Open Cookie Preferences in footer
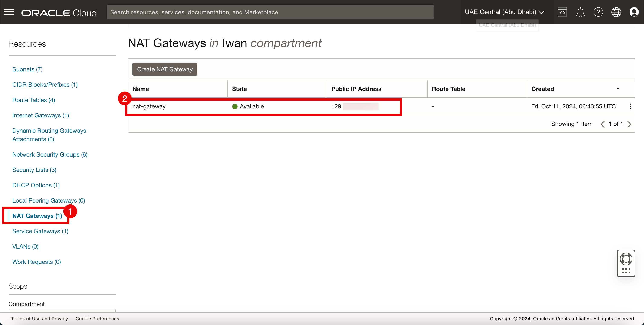This screenshot has height=325, width=644. pos(97,318)
